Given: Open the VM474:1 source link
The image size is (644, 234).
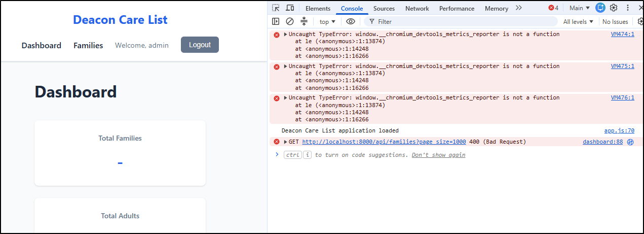Looking at the screenshot, I should (622, 34).
